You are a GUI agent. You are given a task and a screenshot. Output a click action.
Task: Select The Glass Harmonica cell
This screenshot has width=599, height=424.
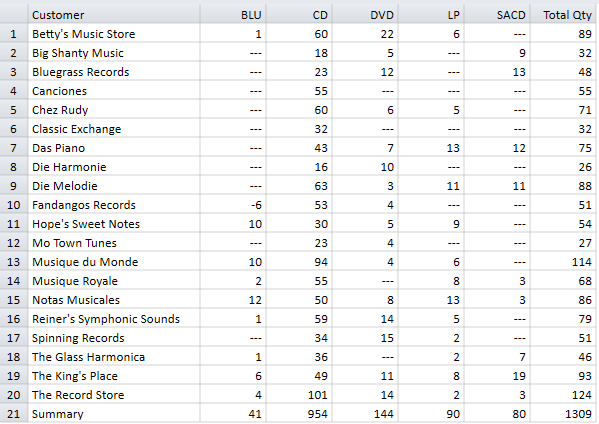pos(114,357)
